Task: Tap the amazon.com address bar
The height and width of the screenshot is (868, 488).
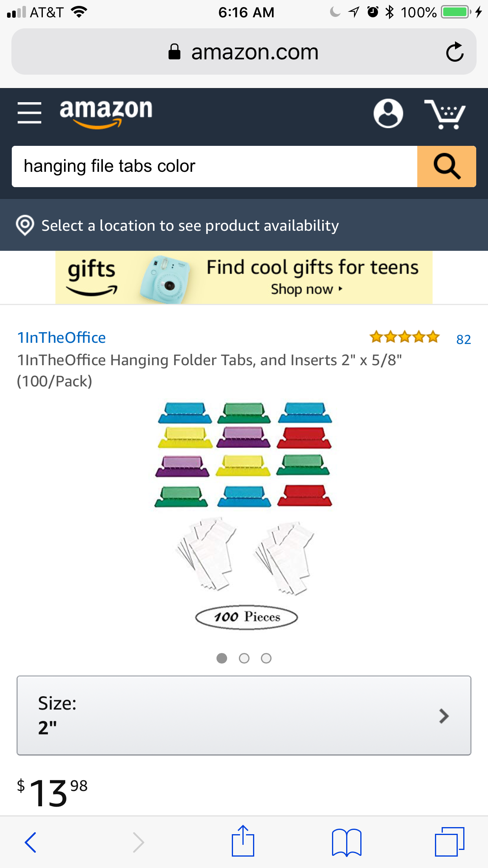Action: point(244,52)
